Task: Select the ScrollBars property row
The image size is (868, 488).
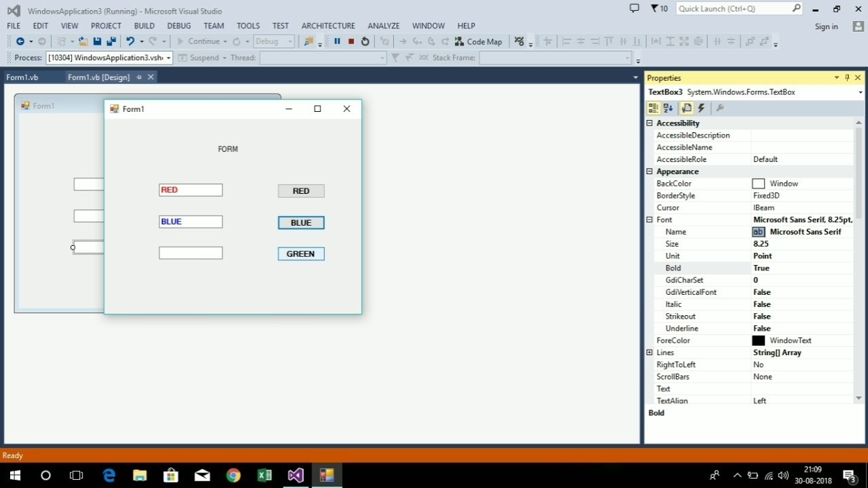Action: click(754, 377)
